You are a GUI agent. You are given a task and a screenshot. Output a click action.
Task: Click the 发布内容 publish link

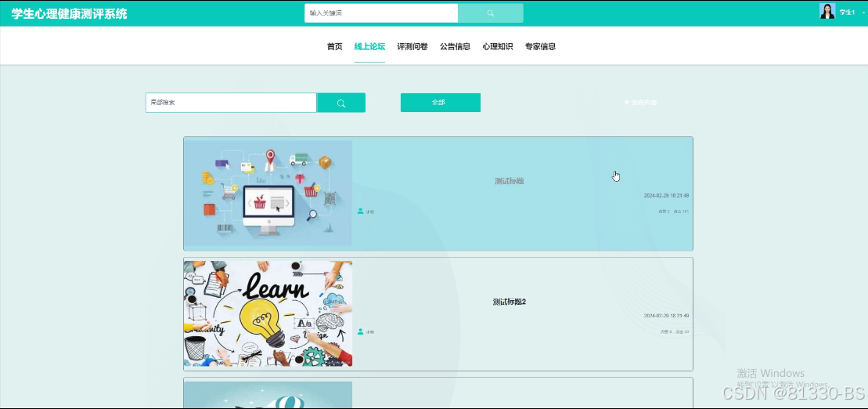click(640, 103)
